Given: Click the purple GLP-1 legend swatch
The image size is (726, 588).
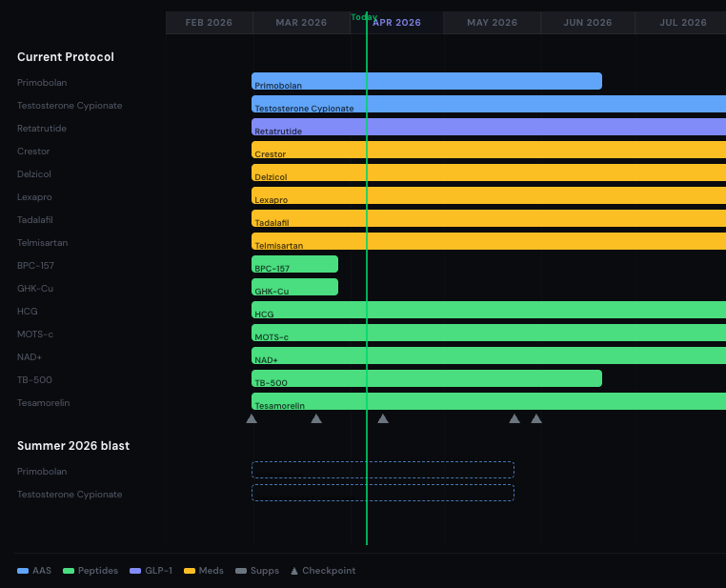Looking at the screenshot, I should pyautogui.click(x=135, y=571).
